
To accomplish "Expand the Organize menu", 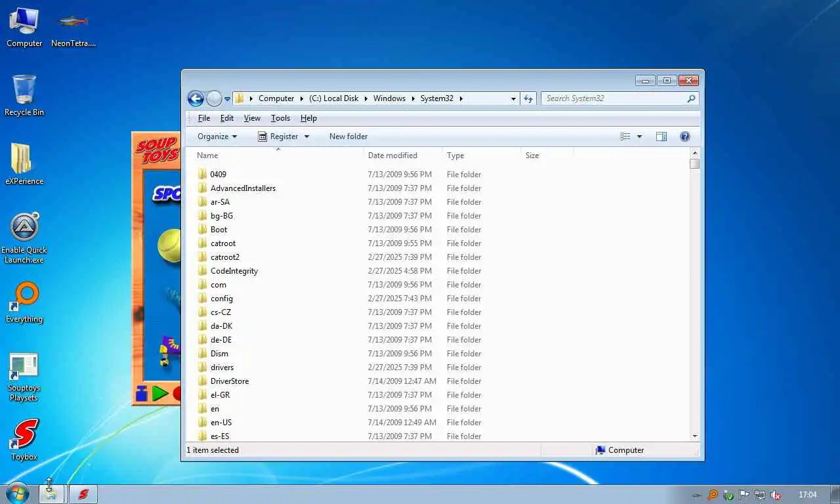I will (x=217, y=136).
